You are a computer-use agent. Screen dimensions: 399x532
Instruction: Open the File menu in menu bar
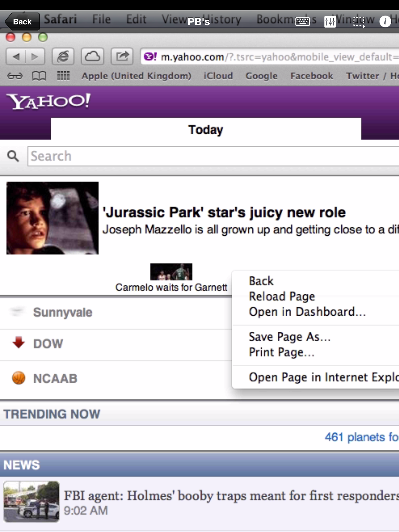pos(101,19)
